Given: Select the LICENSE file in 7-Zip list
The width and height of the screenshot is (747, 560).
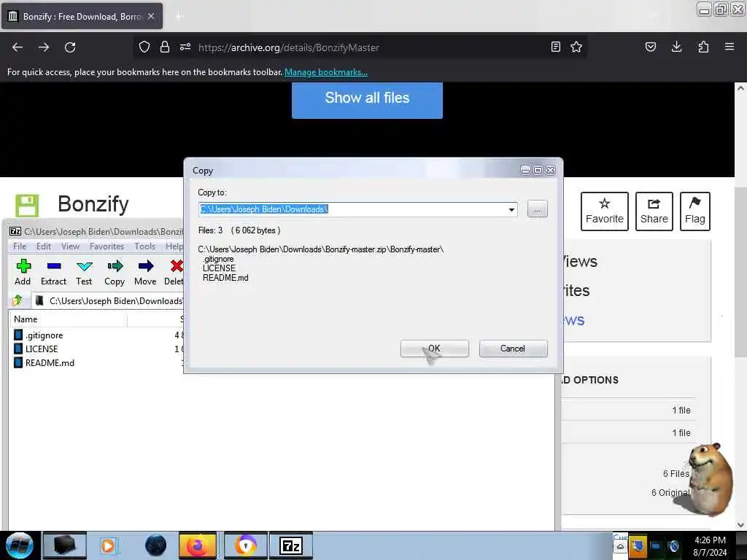Looking at the screenshot, I should tap(41, 349).
